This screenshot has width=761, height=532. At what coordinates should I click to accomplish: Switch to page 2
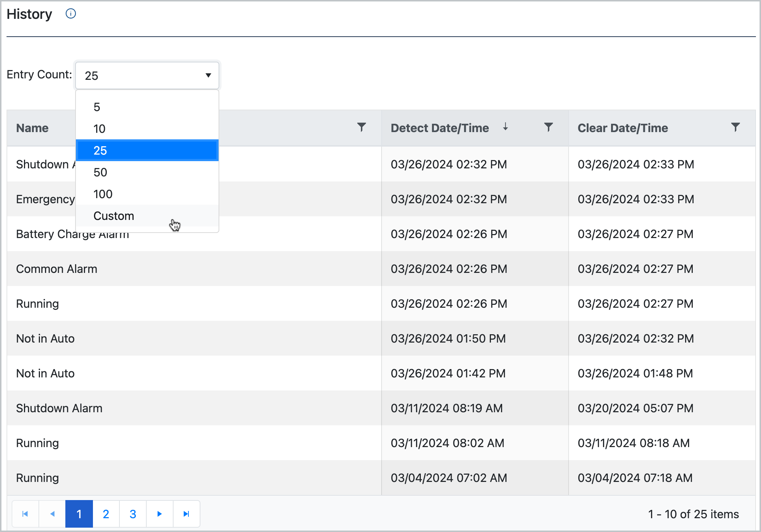106,514
